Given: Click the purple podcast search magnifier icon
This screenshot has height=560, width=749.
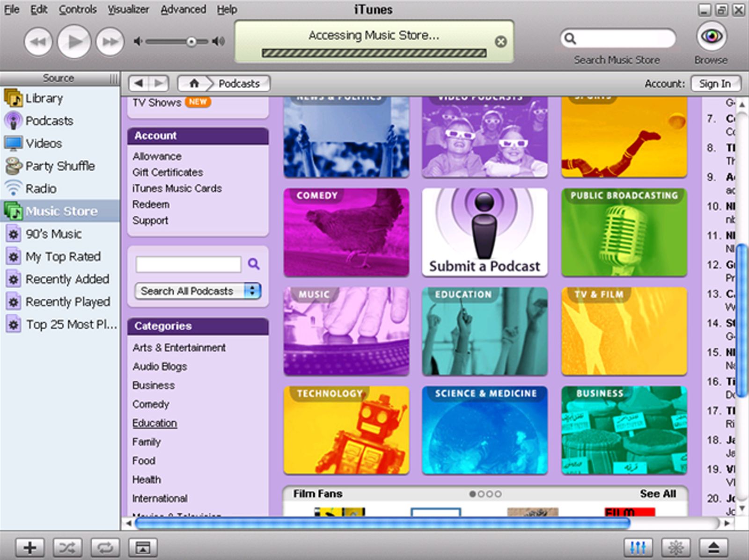Looking at the screenshot, I should coord(254,264).
